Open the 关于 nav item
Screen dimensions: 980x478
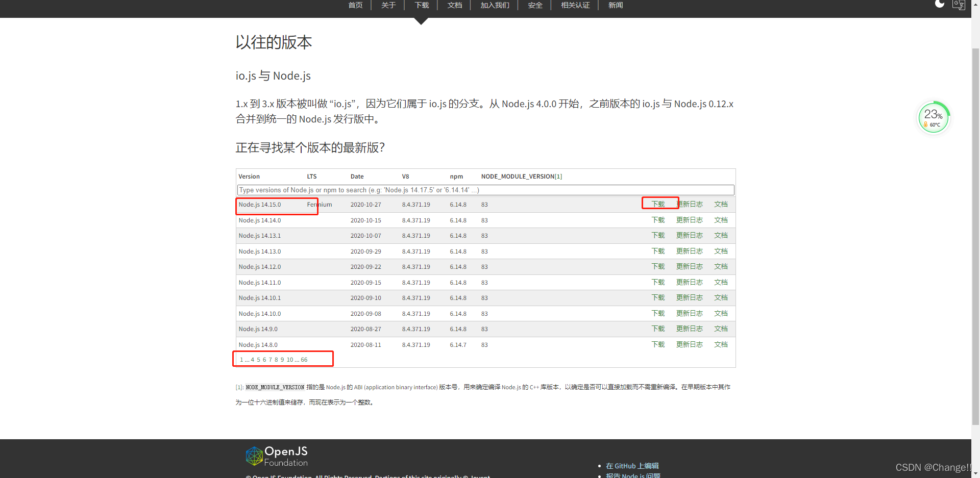point(388,5)
